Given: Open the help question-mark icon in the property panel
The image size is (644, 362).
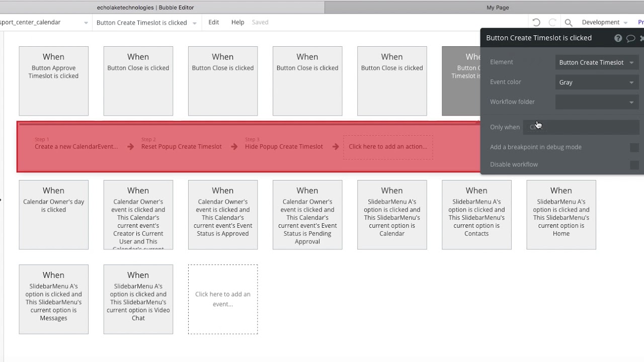Looking at the screenshot, I should (x=618, y=38).
